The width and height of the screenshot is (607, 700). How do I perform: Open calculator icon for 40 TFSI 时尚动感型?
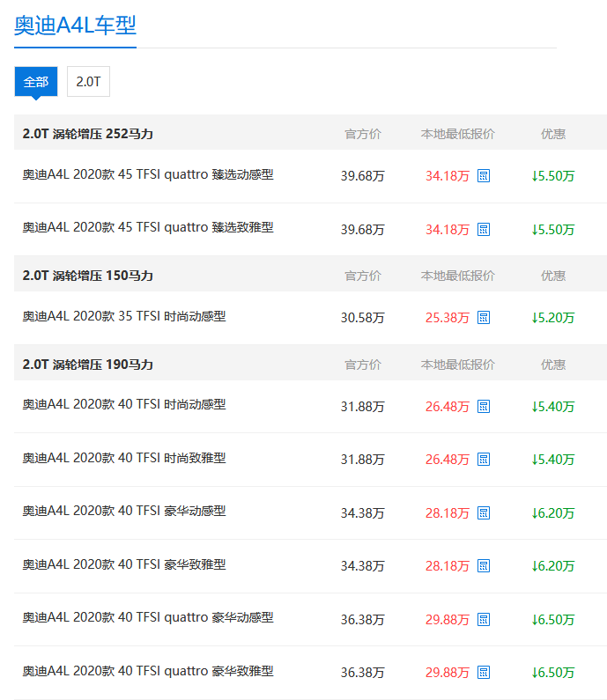tap(484, 407)
